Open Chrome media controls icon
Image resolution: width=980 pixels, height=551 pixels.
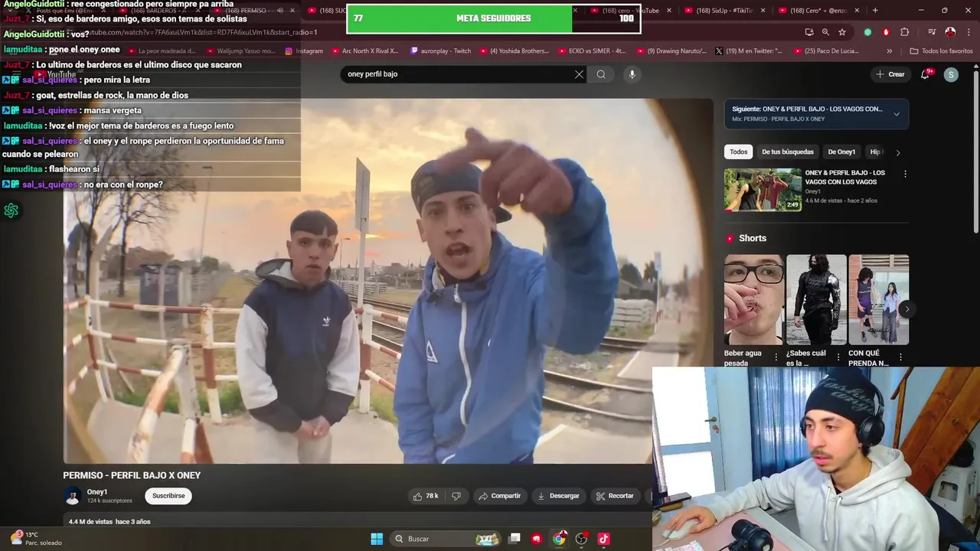pos(932,32)
